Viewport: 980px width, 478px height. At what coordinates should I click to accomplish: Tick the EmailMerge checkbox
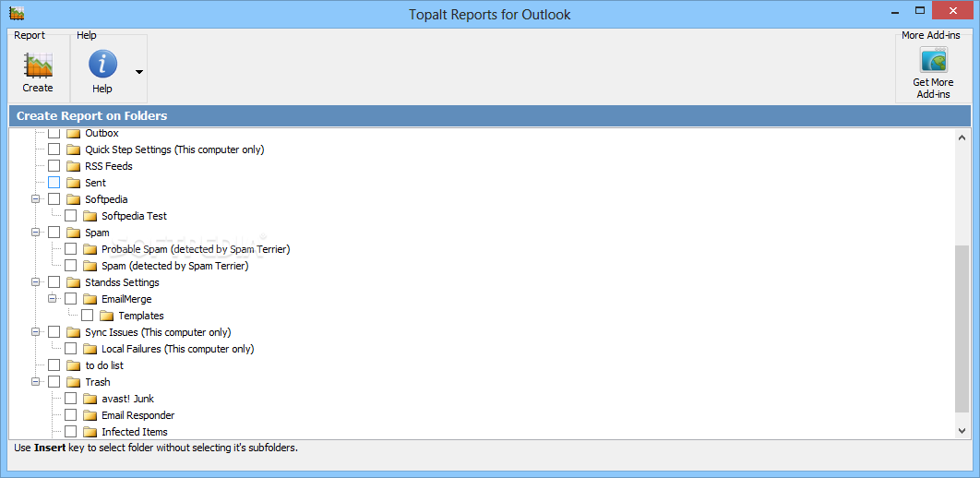[x=71, y=299]
